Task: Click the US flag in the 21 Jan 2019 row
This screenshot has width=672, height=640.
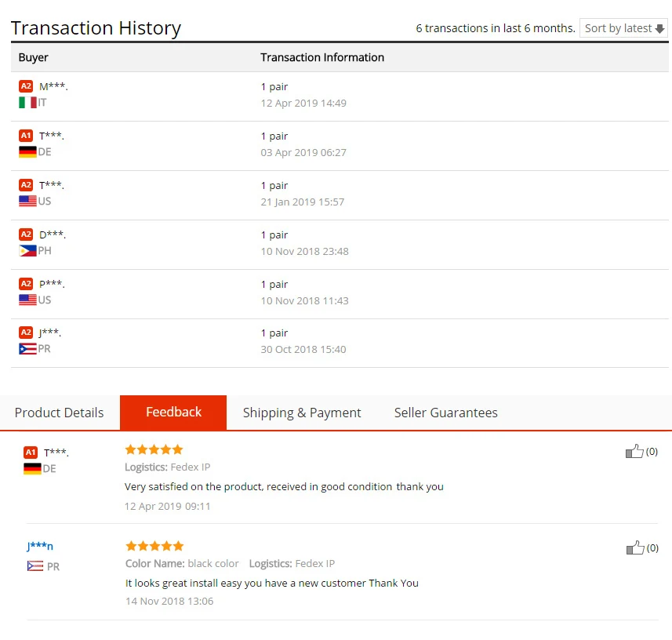Action: (x=27, y=201)
